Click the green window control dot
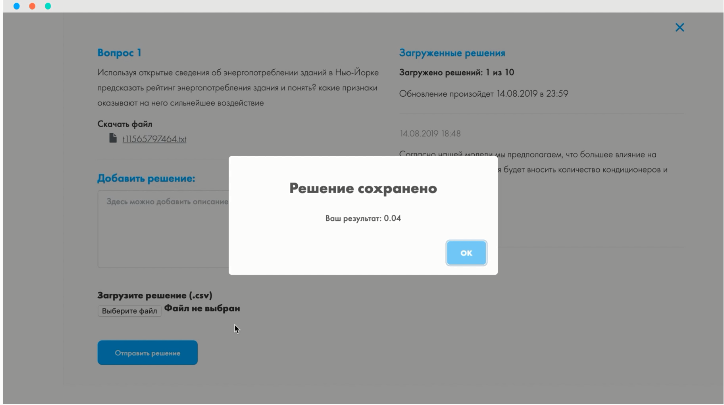This screenshot has height=405, width=724. [x=48, y=6]
